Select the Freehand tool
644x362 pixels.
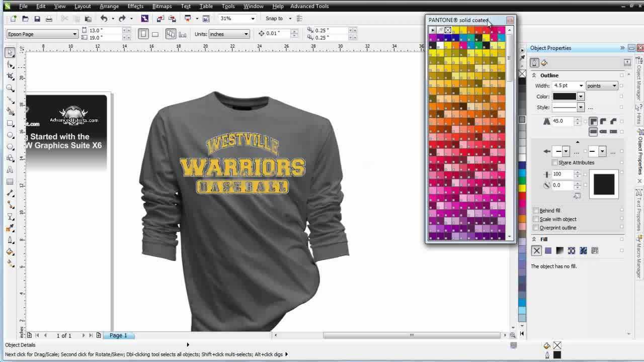[10, 100]
